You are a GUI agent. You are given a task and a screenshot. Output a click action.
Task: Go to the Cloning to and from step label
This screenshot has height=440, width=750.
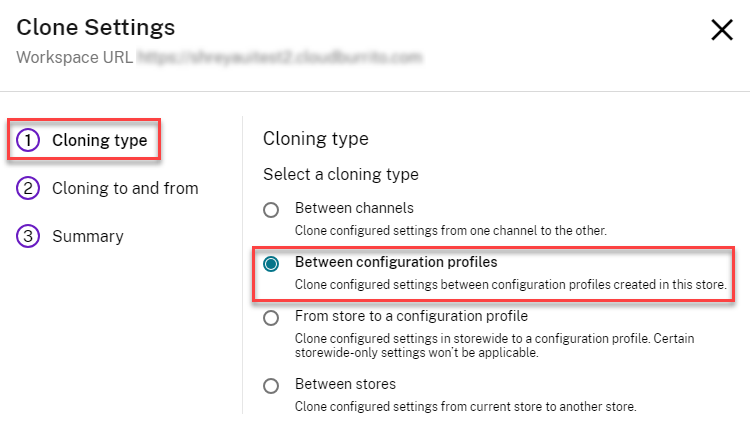(125, 188)
